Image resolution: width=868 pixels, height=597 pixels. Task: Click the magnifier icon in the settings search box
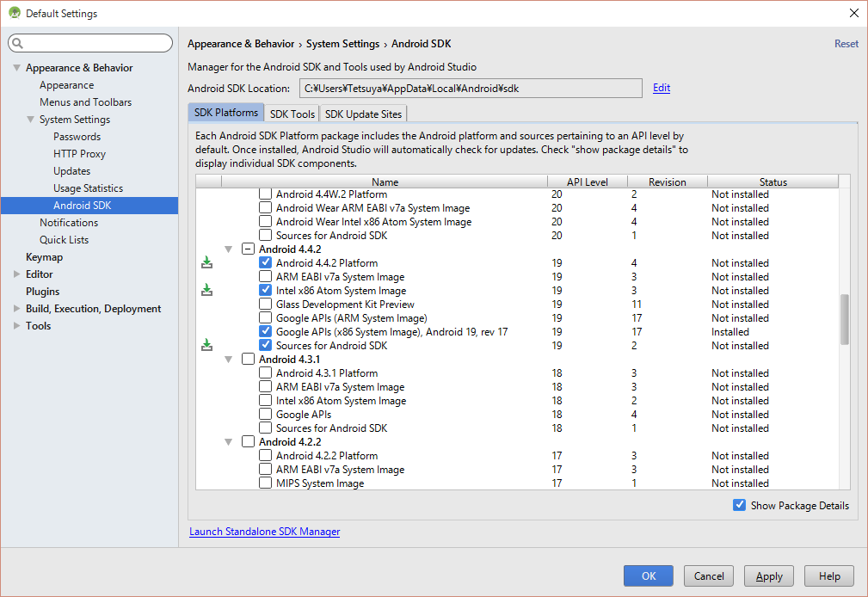(x=18, y=43)
